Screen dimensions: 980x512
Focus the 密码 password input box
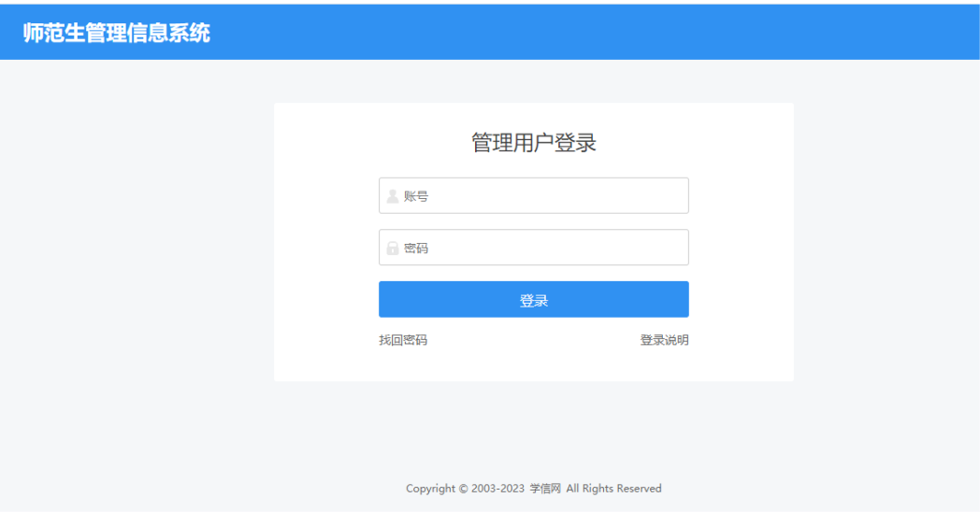pyautogui.click(x=552, y=249)
